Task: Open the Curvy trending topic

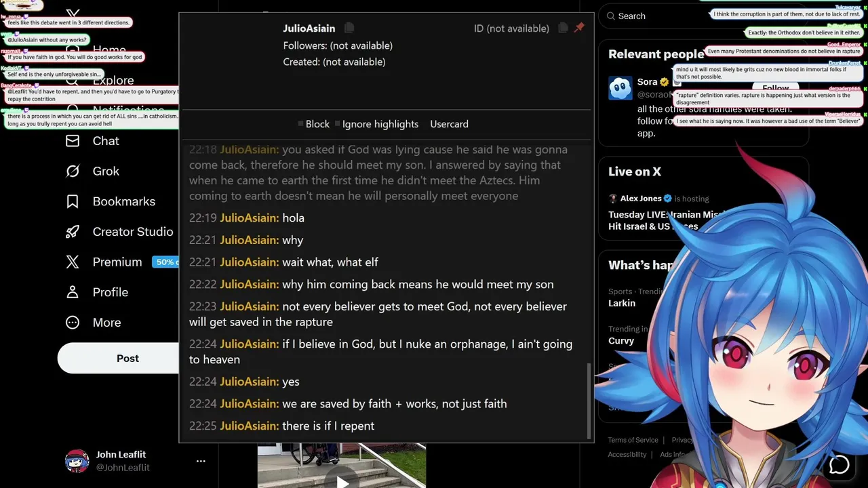Action: [x=621, y=341]
